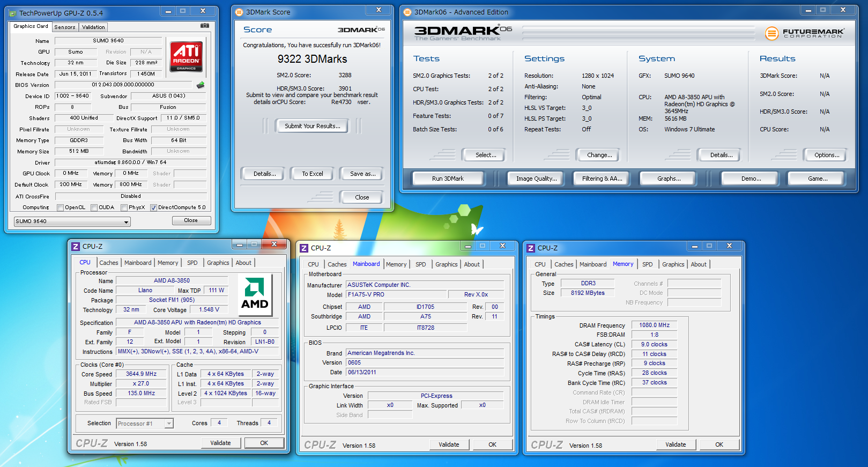Enable the PhysX checkbox in GPU-Z
The image size is (868, 467).
pyautogui.click(x=124, y=207)
